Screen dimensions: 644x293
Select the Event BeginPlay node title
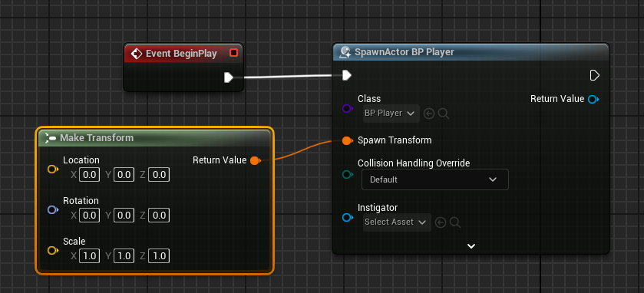(x=181, y=54)
